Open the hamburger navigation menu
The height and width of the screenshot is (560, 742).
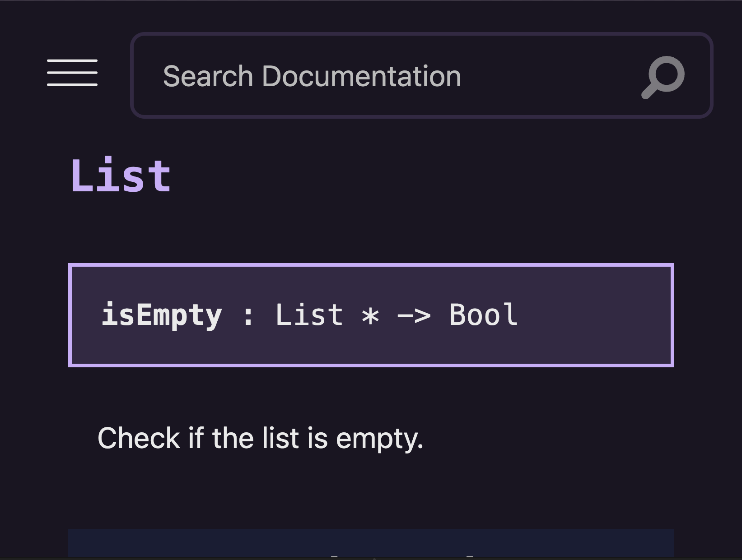pyautogui.click(x=72, y=72)
